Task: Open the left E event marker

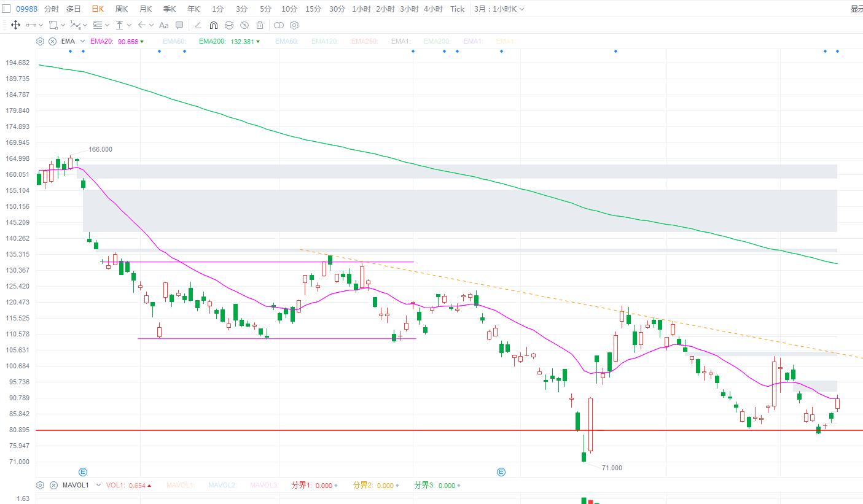Action: click(83, 472)
